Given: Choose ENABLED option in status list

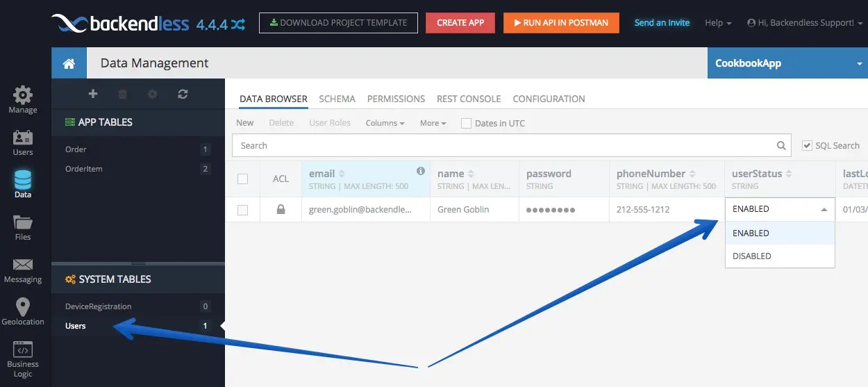Looking at the screenshot, I should coord(780,233).
